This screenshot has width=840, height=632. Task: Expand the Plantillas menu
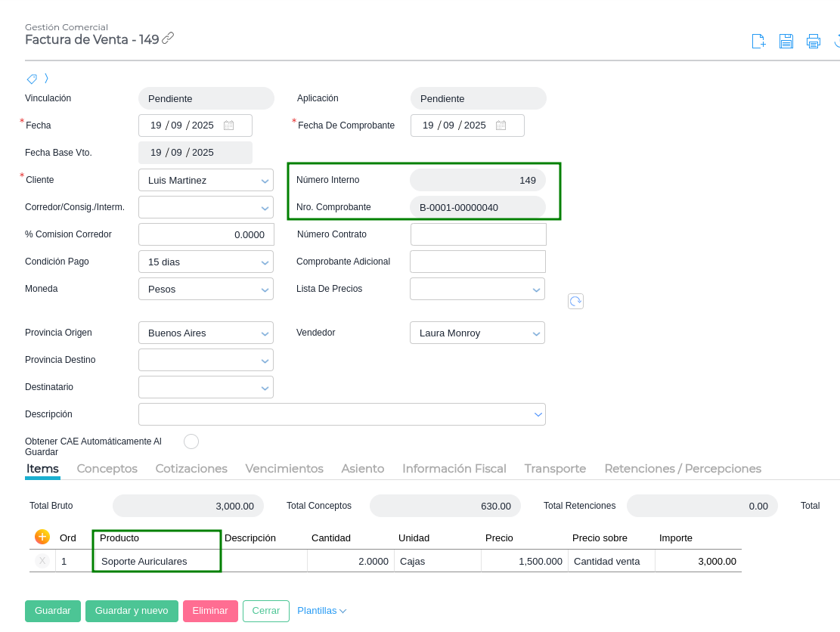(321, 611)
